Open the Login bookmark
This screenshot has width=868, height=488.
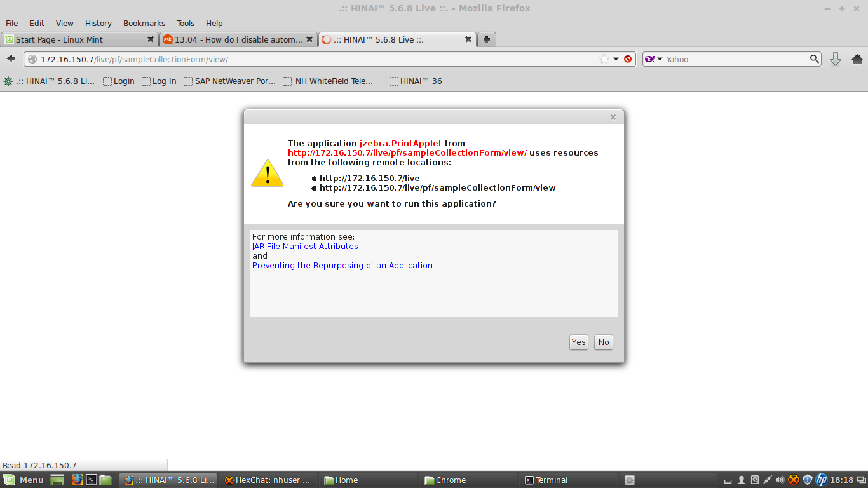(119, 81)
